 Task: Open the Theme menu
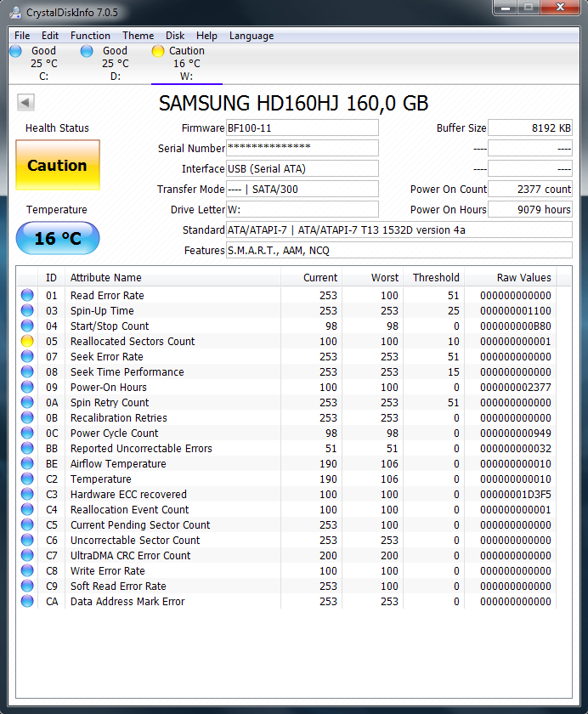(x=138, y=36)
